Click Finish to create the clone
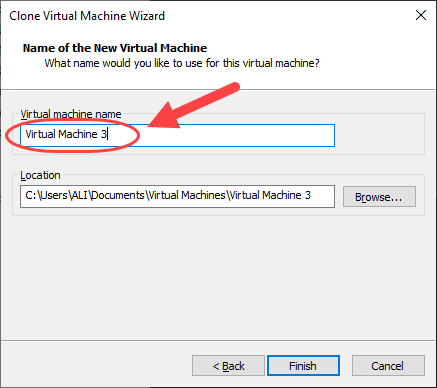Screen dimensions: 437x388 [x=303, y=366]
